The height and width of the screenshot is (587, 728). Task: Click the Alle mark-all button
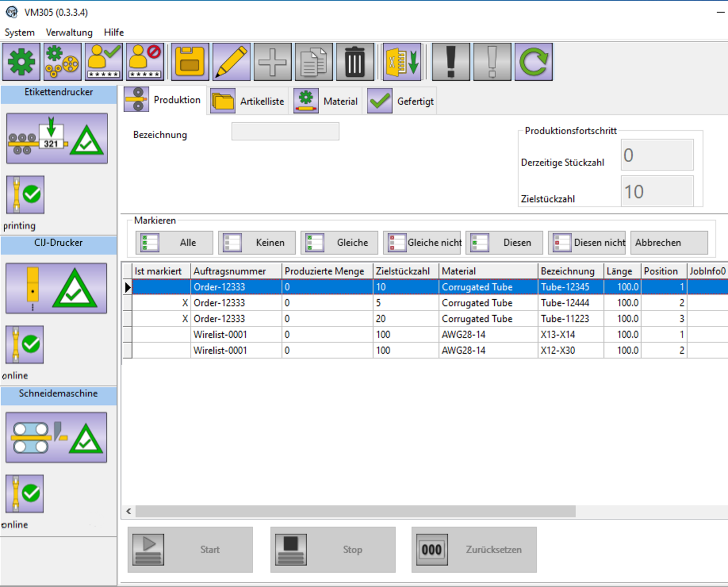174,243
